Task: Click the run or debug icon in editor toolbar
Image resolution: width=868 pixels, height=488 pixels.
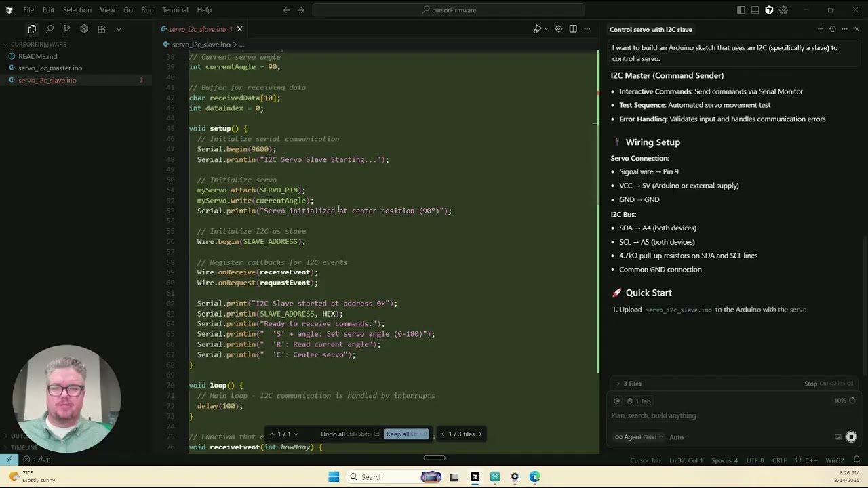Action: click(536, 29)
